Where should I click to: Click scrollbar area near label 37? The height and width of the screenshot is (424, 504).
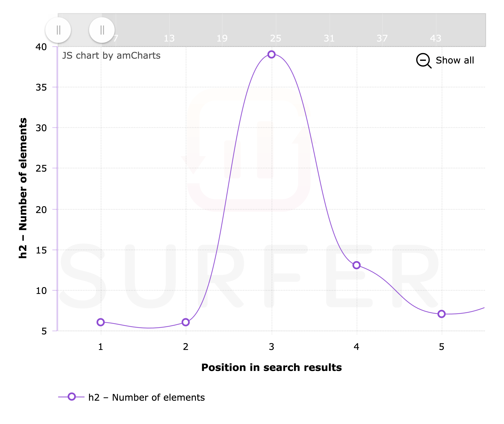coord(382,38)
